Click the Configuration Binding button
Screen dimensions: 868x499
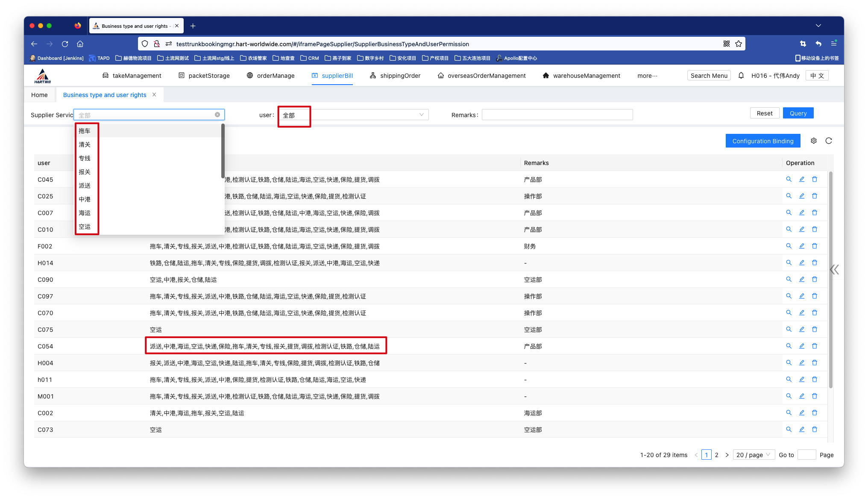(762, 141)
